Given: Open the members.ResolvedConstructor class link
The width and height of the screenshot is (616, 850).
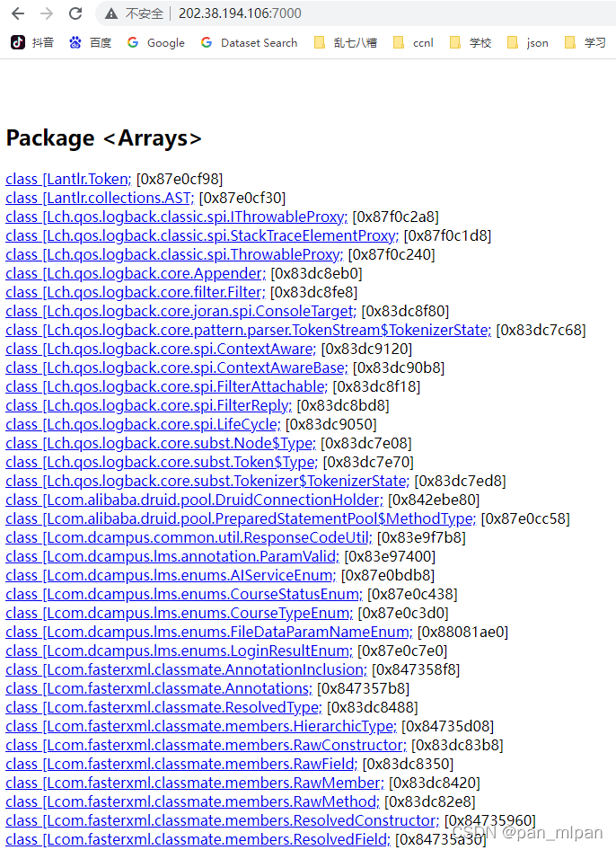Looking at the screenshot, I should point(223,821).
